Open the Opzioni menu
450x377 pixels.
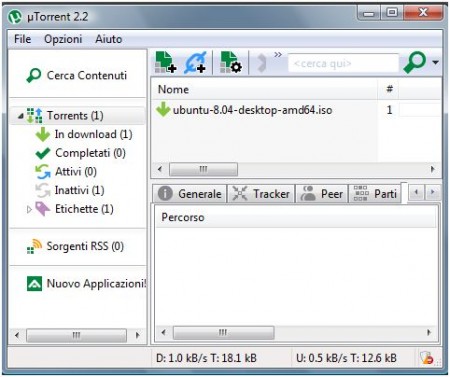coord(63,39)
